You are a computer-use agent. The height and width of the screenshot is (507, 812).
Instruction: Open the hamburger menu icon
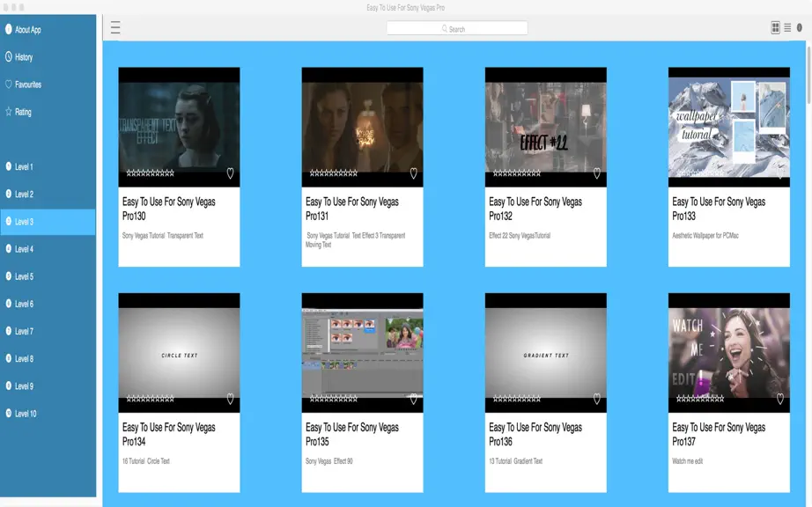point(115,27)
